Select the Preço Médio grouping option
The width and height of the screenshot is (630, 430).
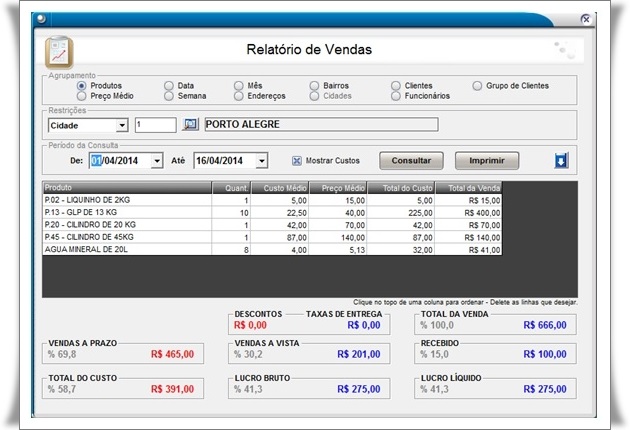coord(82,96)
